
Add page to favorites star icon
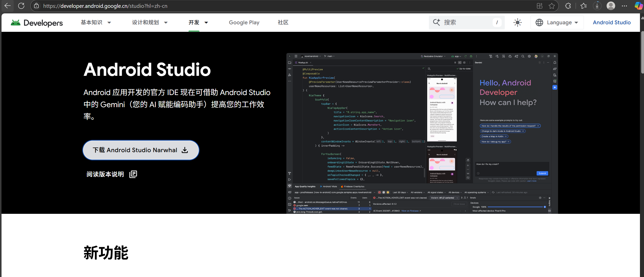click(552, 6)
